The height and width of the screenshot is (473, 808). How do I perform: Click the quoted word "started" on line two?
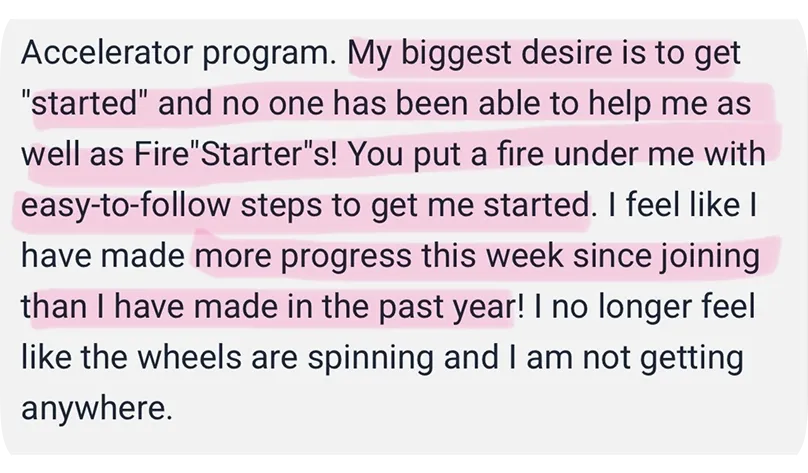point(85,102)
